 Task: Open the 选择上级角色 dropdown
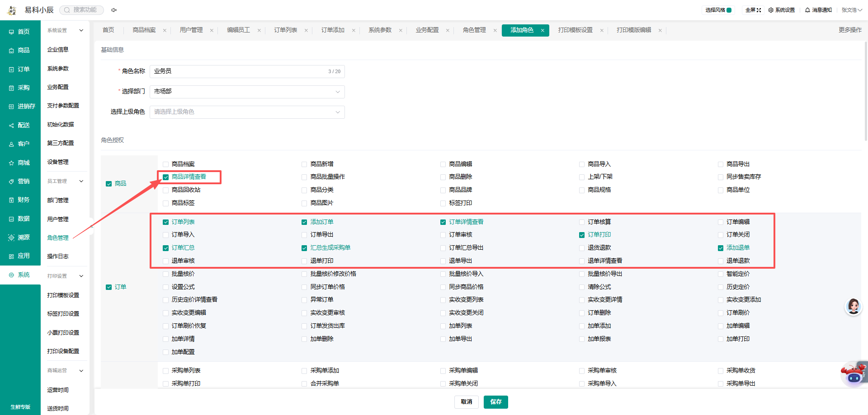pos(247,112)
